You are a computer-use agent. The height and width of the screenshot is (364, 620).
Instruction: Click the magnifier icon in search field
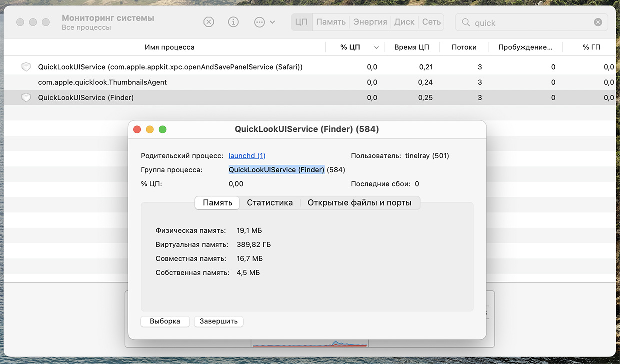pos(466,23)
